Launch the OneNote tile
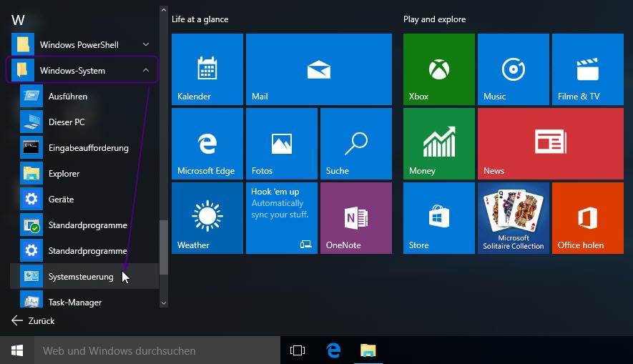Image resolution: width=633 pixels, height=364 pixels. pyautogui.click(x=355, y=218)
